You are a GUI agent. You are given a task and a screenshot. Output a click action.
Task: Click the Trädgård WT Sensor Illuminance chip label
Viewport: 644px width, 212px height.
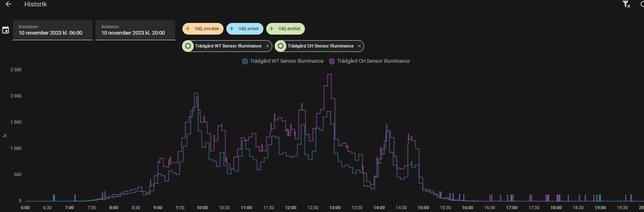coord(228,46)
